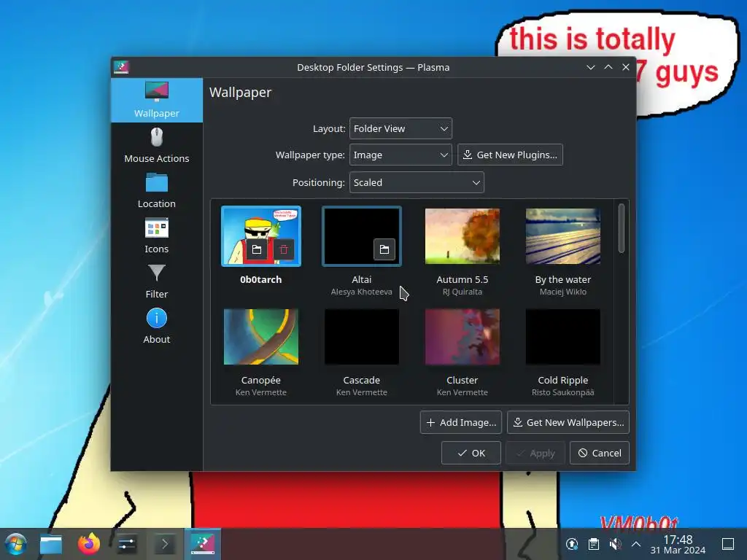
Task: Click the 0b0tarch wallpaper name label
Action: (261, 279)
